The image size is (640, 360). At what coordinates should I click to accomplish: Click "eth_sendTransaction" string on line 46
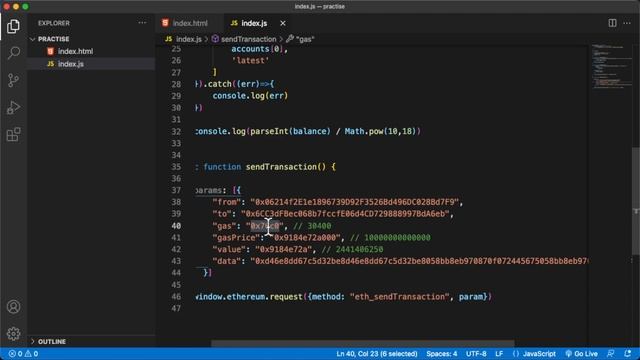pos(400,297)
